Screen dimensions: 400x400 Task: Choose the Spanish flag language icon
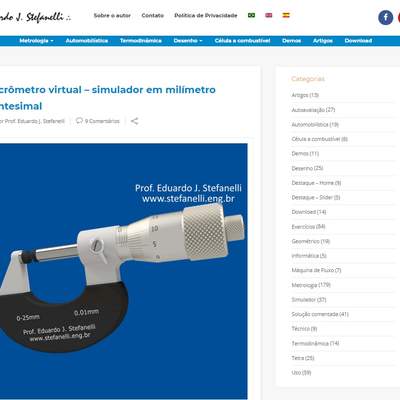tap(286, 15)
